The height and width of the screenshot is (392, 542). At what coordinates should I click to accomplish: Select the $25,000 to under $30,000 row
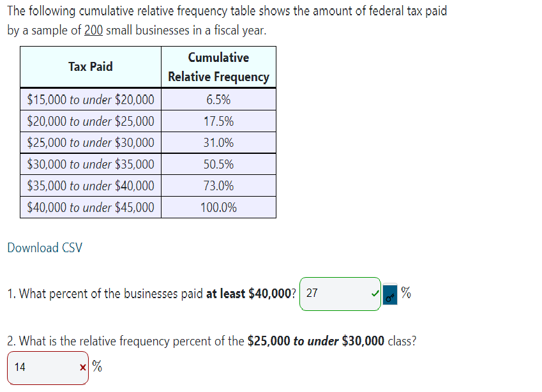(90, 142)
